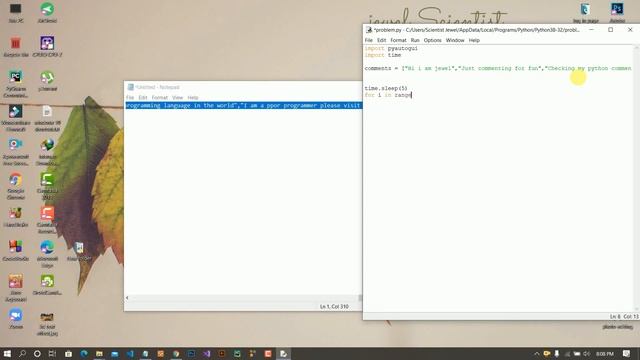This screenshot has width=640, height=360.
Task: Click the 'for i in range' line
Action: click(x=388, y=95)
